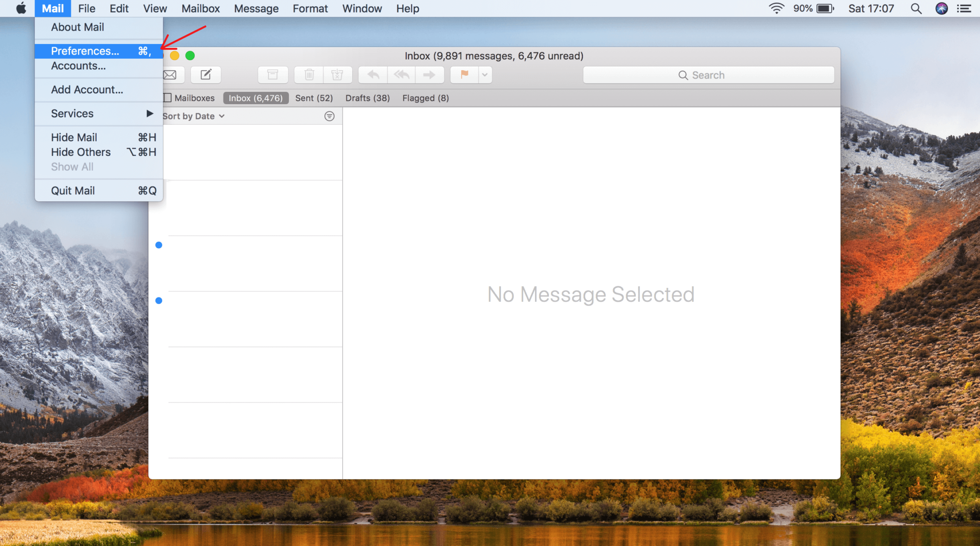Mark second message as read via blue dot

[159, 300]
